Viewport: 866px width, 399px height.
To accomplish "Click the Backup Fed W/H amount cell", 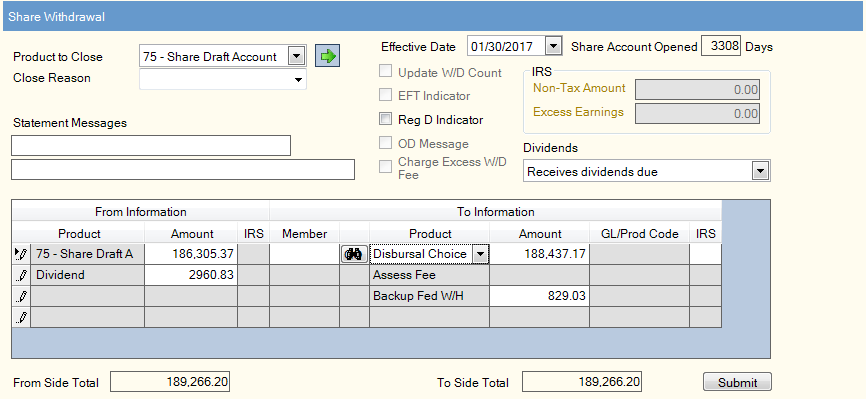I will (x=539, y=296).
